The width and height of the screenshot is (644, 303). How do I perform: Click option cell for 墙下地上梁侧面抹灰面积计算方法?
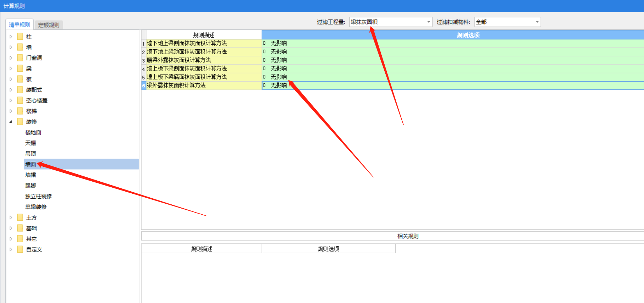453,43
